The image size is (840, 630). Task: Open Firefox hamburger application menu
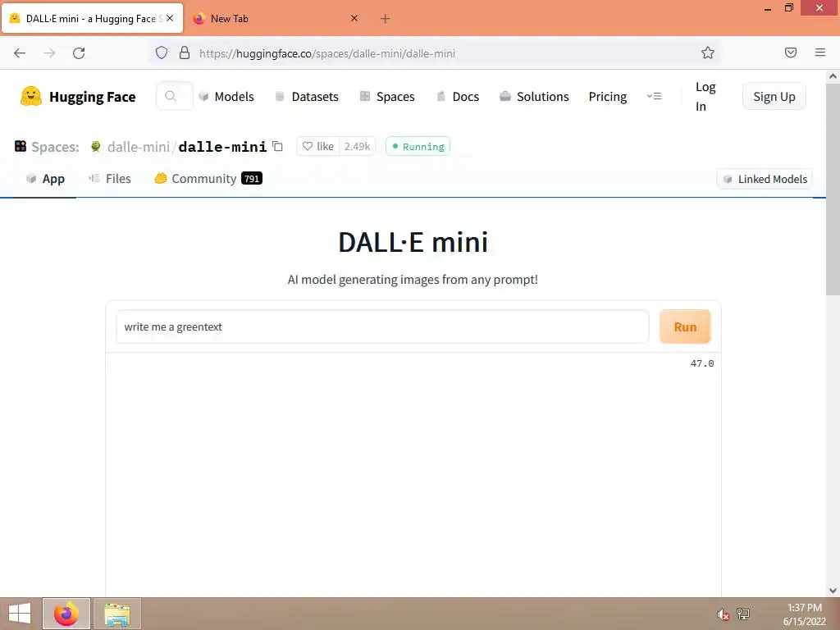pyautogui.click(x=820, y=52)
